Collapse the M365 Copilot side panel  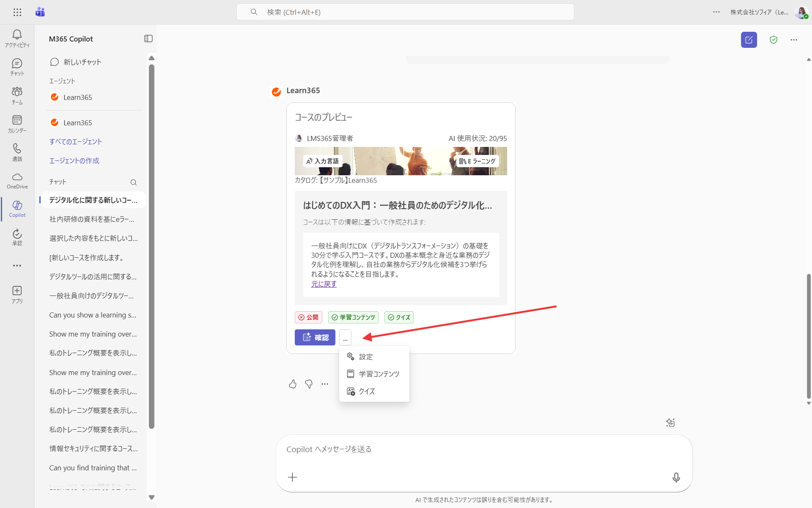[x=148, y=39]
